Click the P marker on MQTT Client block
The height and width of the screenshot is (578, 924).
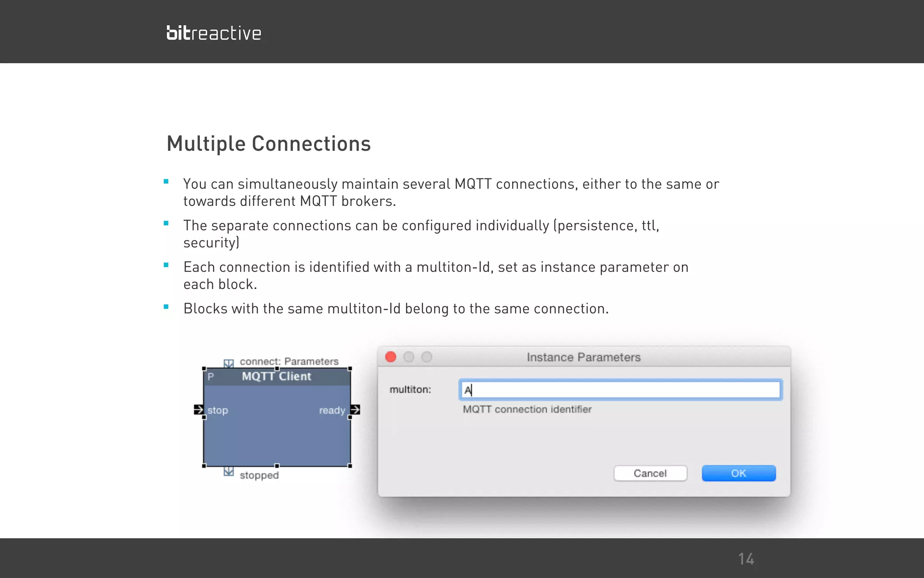211,377
